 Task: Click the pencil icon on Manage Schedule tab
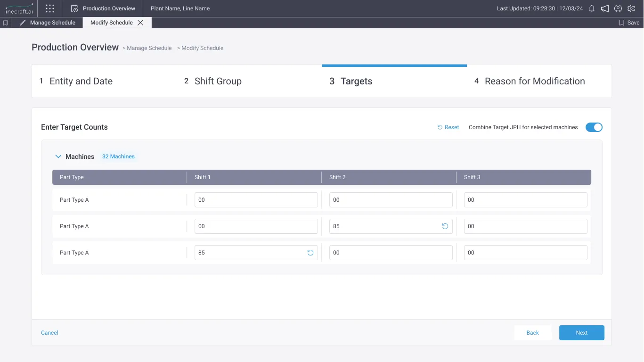pyautogui.click(x=23, y=23)
